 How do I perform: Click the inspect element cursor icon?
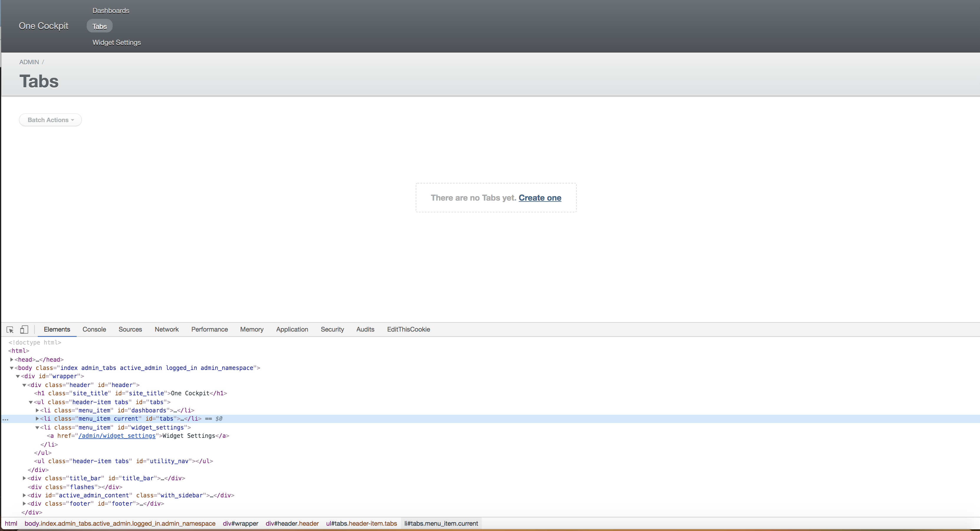pos(10,329)
